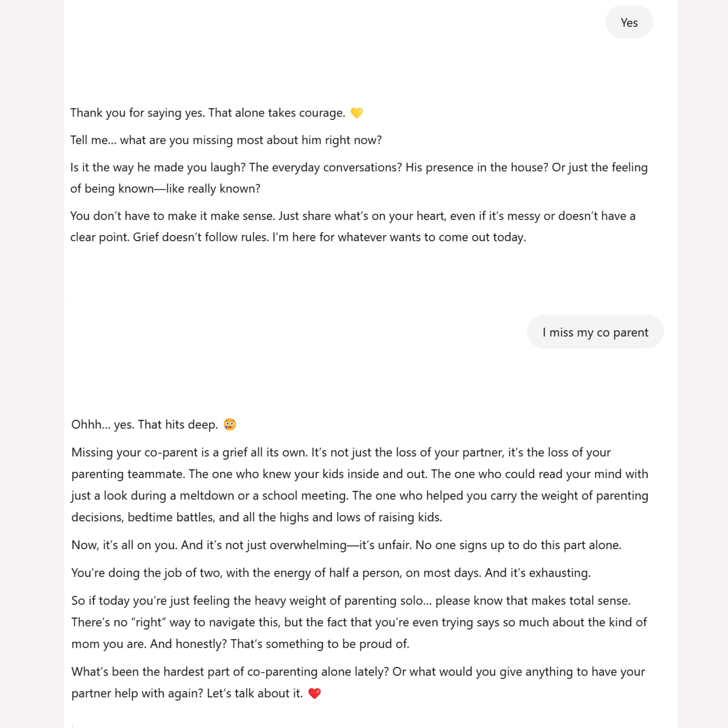This screenshot has width=728, height=728.
Task: Click the "Now, it's all on you" sentence
Action: (124, 545)
